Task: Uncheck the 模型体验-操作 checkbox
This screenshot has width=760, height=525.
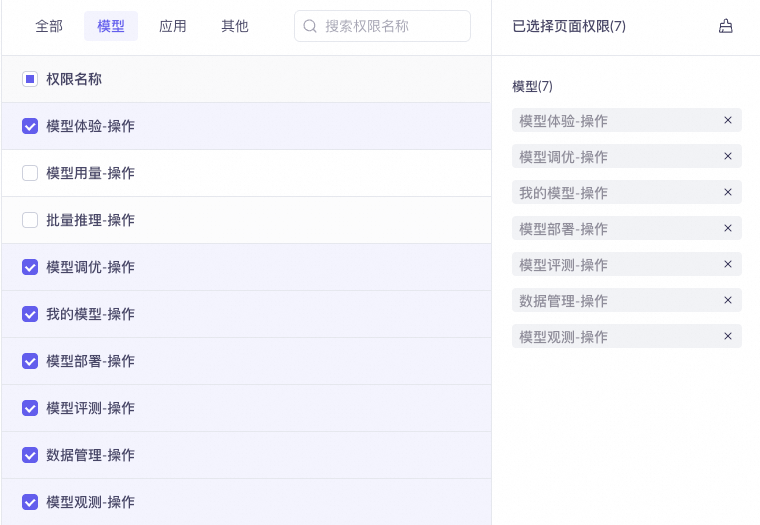Action: [30, 126]
